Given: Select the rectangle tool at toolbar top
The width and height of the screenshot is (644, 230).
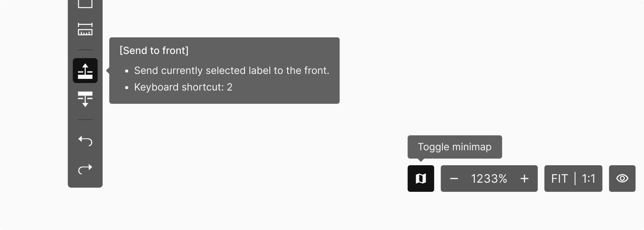Looking at the screenshot, I should [x=85, y=3].
